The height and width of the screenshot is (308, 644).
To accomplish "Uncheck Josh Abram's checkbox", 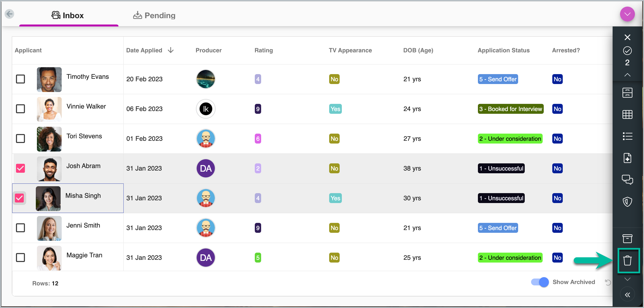I will point(20,168).
